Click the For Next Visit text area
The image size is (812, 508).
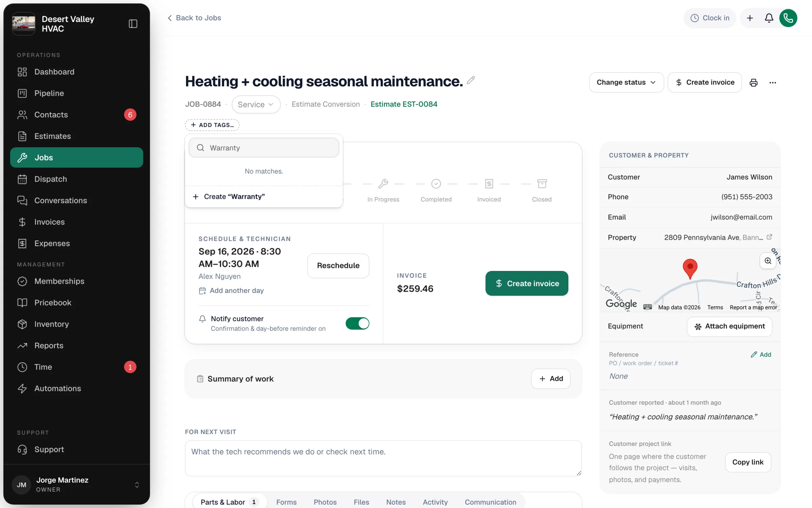(383, 458)
